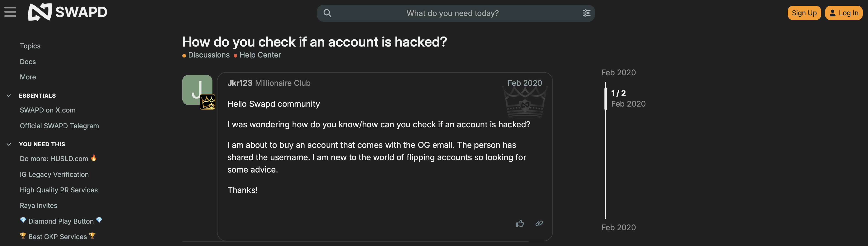Click the Sign Up button
The width and height of the screenshot is (868, 246).
pyautogui.click(x=804, y=13)
